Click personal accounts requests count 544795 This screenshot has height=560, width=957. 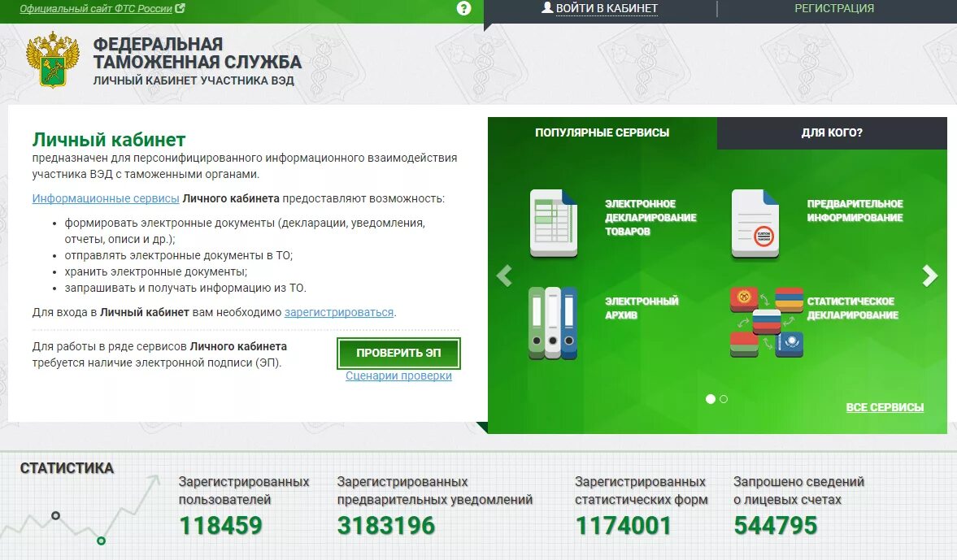[775, 526]
